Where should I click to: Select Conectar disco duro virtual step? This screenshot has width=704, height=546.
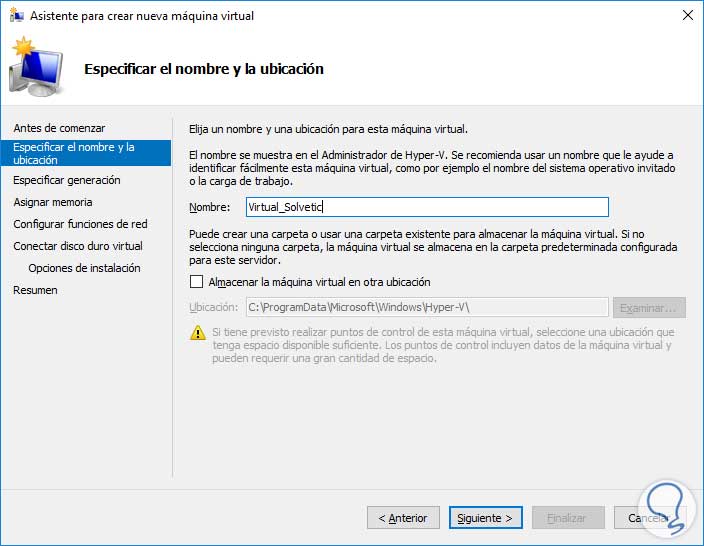(78, 246)
